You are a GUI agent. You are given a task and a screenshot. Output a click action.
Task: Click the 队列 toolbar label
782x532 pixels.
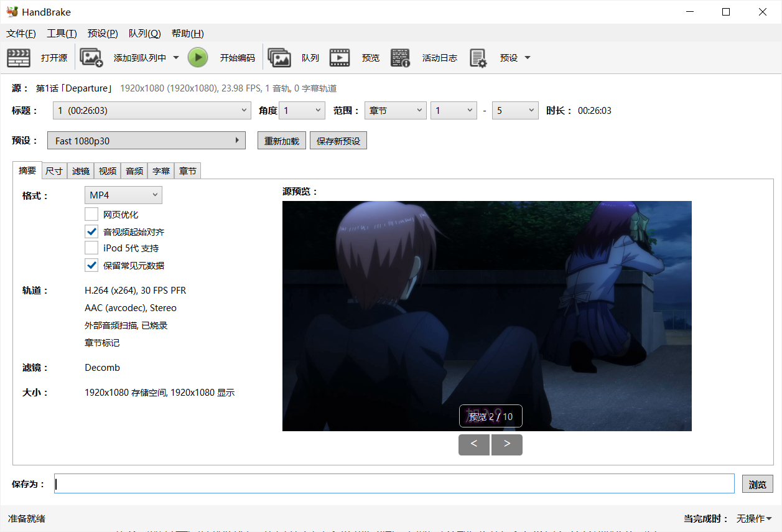click(x=310, y=58)
